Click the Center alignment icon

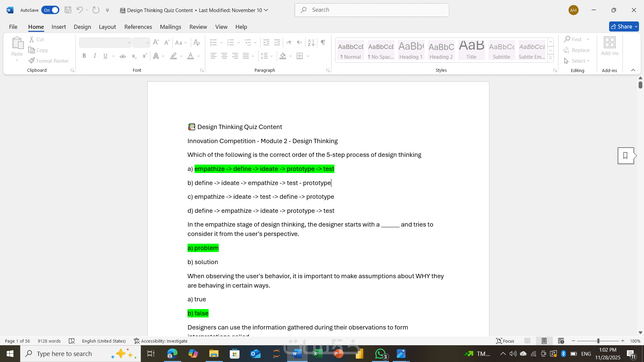click(x=224, y=56)
